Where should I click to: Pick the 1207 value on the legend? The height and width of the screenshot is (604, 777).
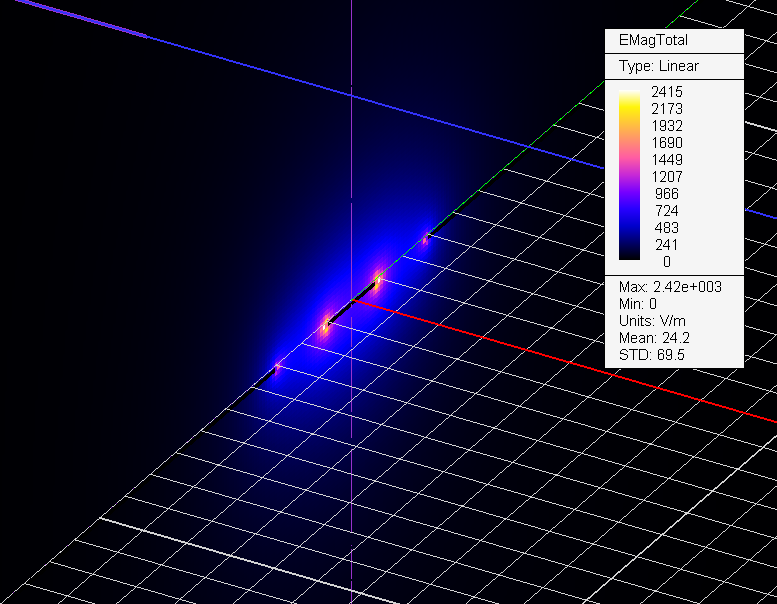[x=667, y=177]
